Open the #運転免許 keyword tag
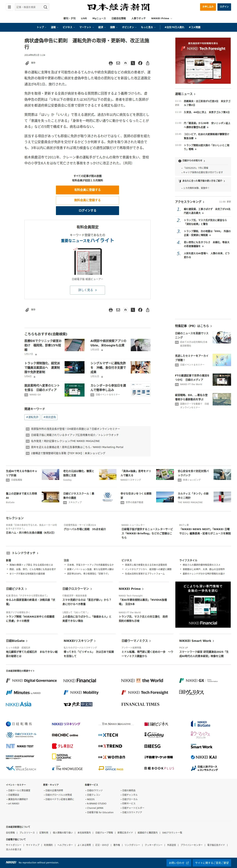 click(32, 417)
